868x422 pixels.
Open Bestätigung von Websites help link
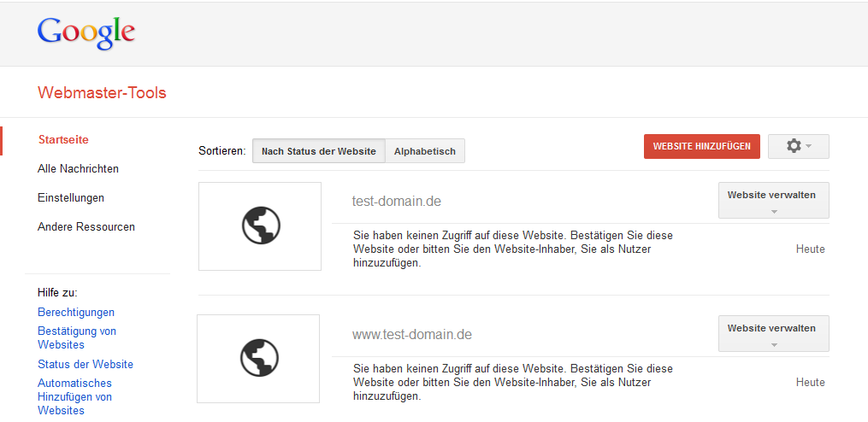point(77,338)
